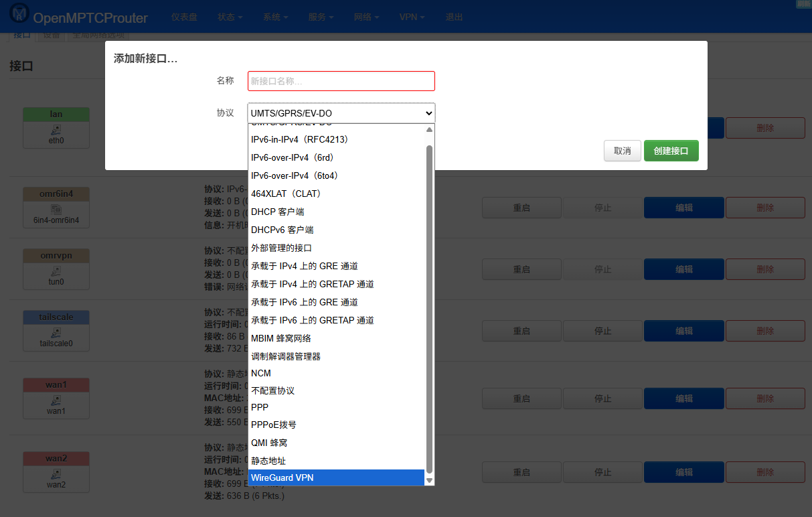The height and width of the screenshot is (517, 812).
Task: Click the tun0 device icon under omrvpn
Action: tap(56, 271)
